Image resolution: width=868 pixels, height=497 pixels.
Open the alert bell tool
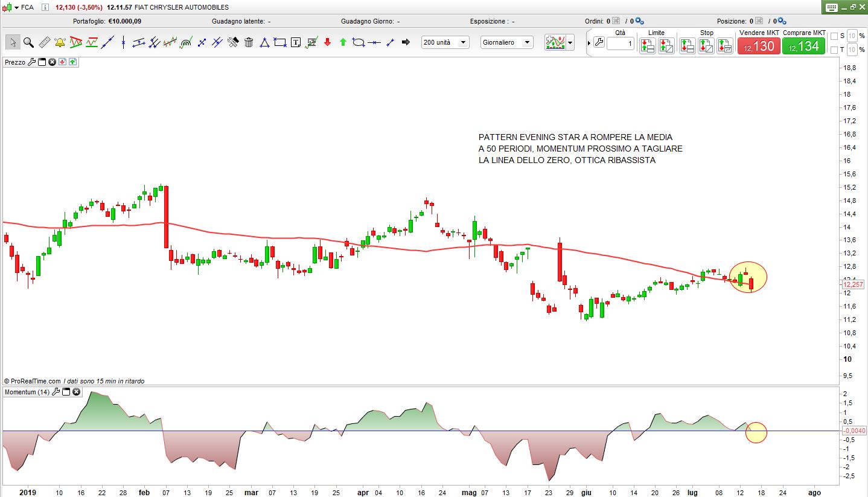60,42
